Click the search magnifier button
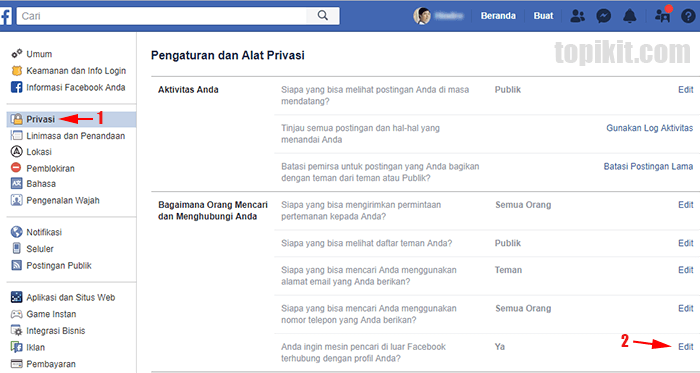Screen dimensions: 700x373 pyautogui.click(x=323, y=16)
